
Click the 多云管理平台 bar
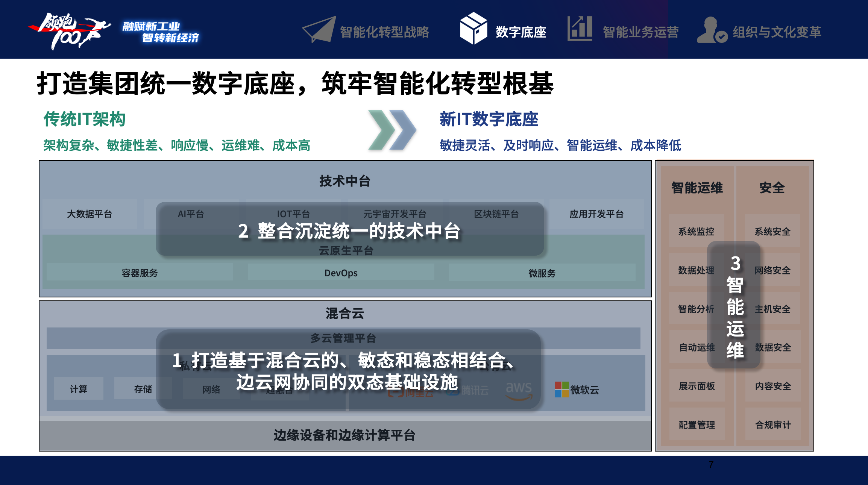pos(343,338)
